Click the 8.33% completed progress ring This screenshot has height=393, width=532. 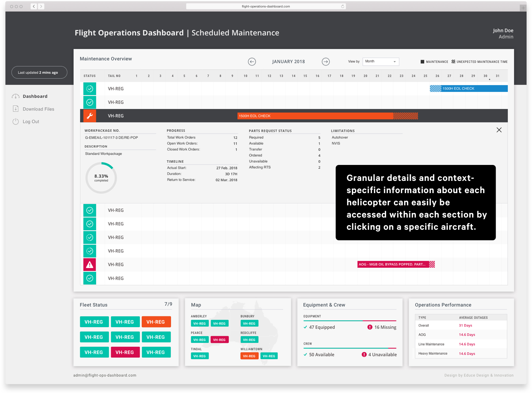[x=101, y=178]
